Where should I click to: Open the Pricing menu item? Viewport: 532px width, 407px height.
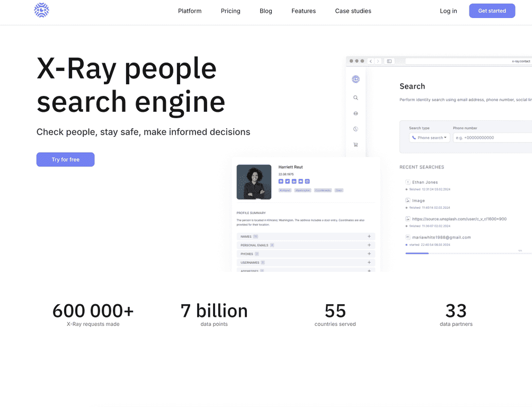pyautogui.click(x=230, y=11)
